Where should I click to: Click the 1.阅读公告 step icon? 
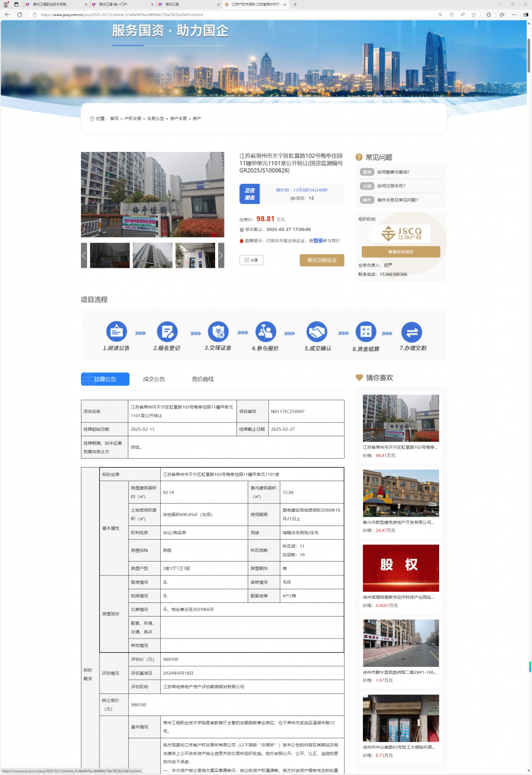point(116,332)
